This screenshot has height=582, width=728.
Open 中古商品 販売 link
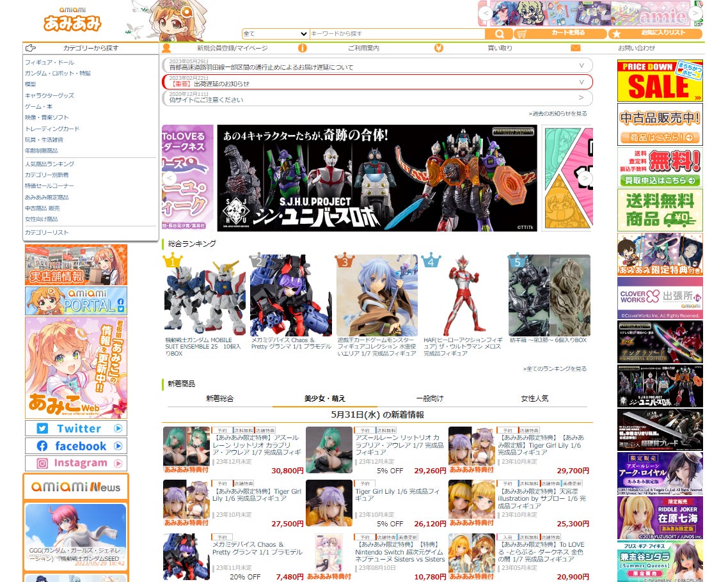pyautogui.click(x=42, y=208)
